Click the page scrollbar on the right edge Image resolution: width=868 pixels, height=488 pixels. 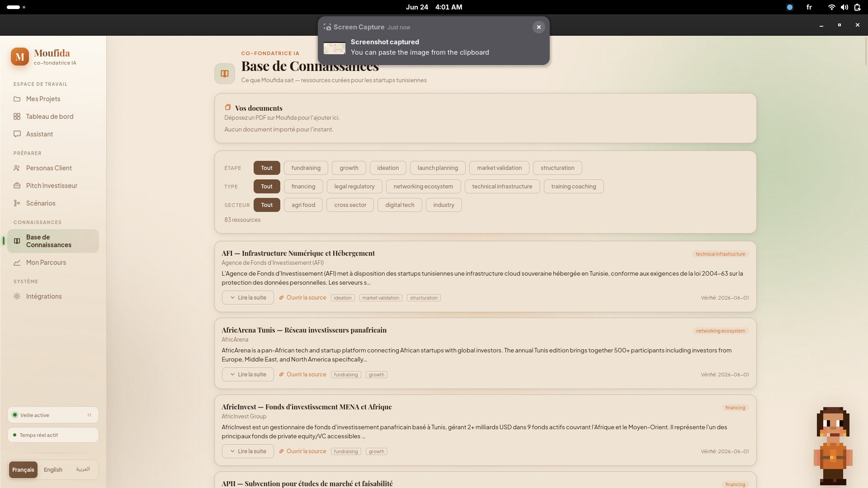coord(866,51)
